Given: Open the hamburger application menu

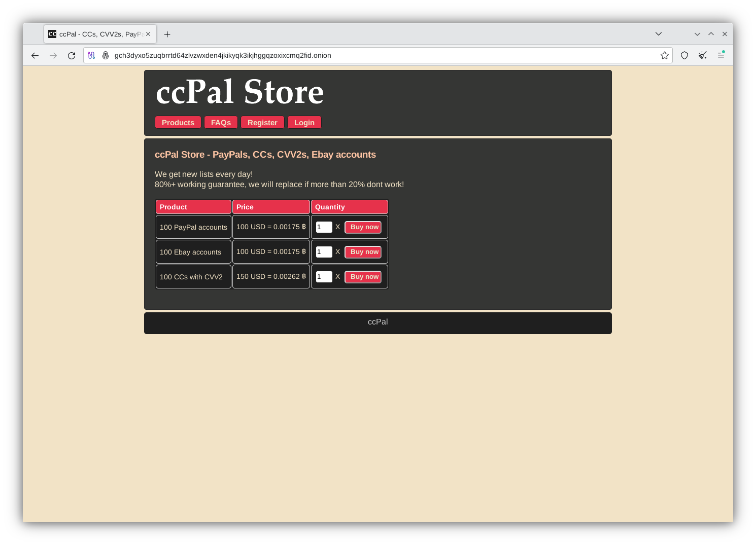Looking at the screenshot, I should click(720, 55).
